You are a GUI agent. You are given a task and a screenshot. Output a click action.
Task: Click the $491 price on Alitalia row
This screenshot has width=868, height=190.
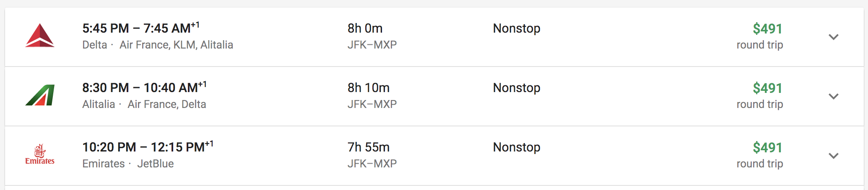767,88
